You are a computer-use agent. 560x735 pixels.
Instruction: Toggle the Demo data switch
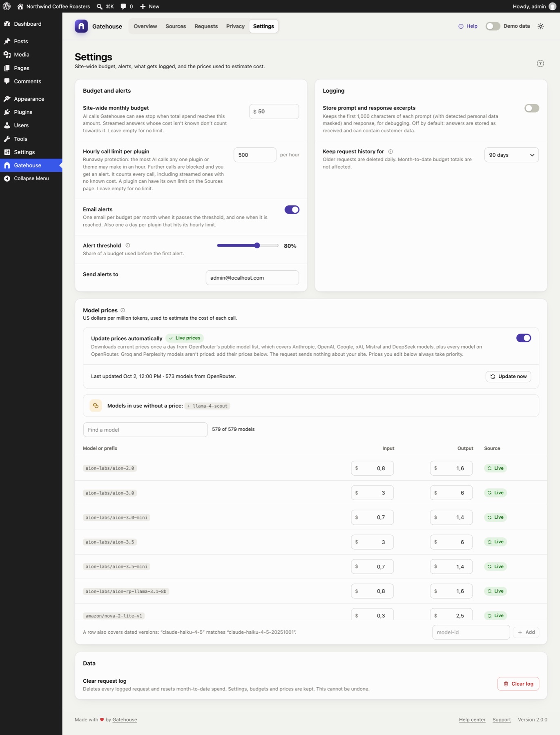[493, 26]
